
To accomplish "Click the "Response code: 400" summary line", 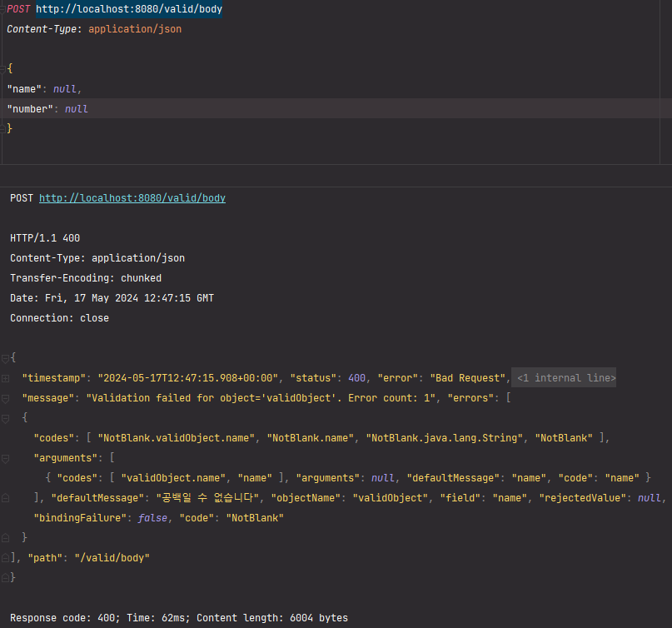I will click(179, 618).
